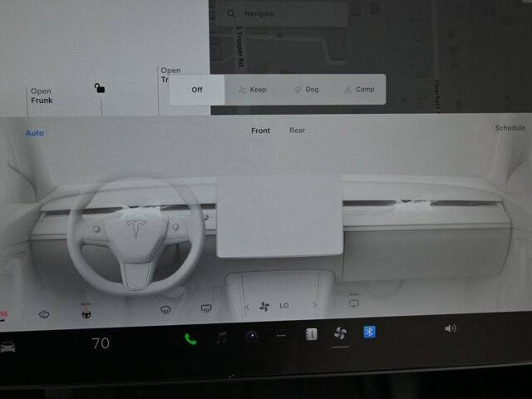Tap the phone icon in bottom bar

point(190,338)
